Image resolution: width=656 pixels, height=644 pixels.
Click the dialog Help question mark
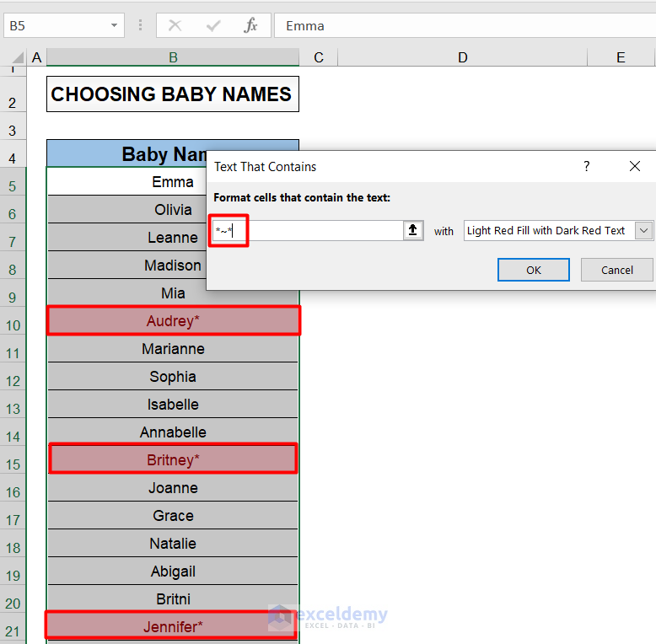tap(587, 166)
